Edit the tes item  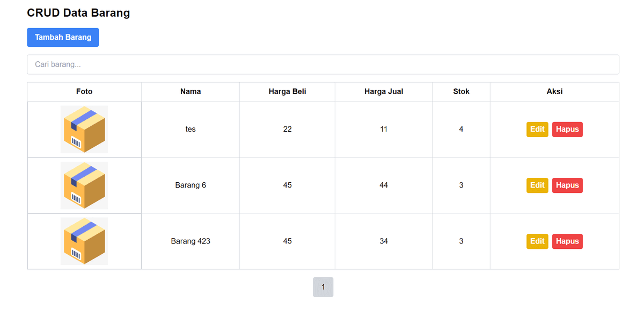click(537, 130)
